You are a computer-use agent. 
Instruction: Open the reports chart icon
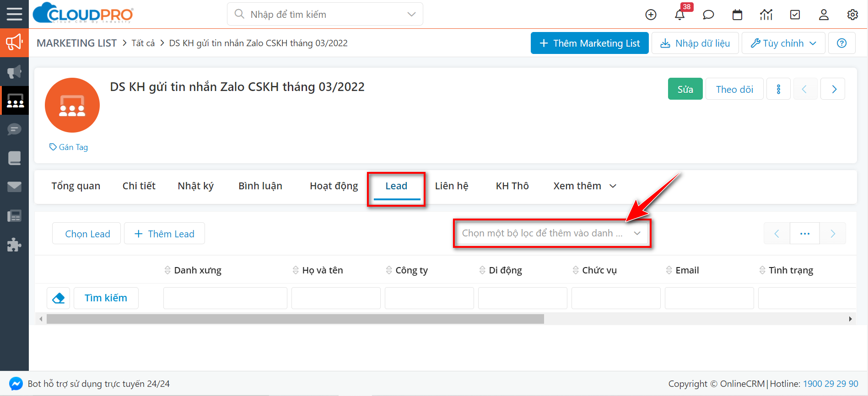click(x=766, y=15)
